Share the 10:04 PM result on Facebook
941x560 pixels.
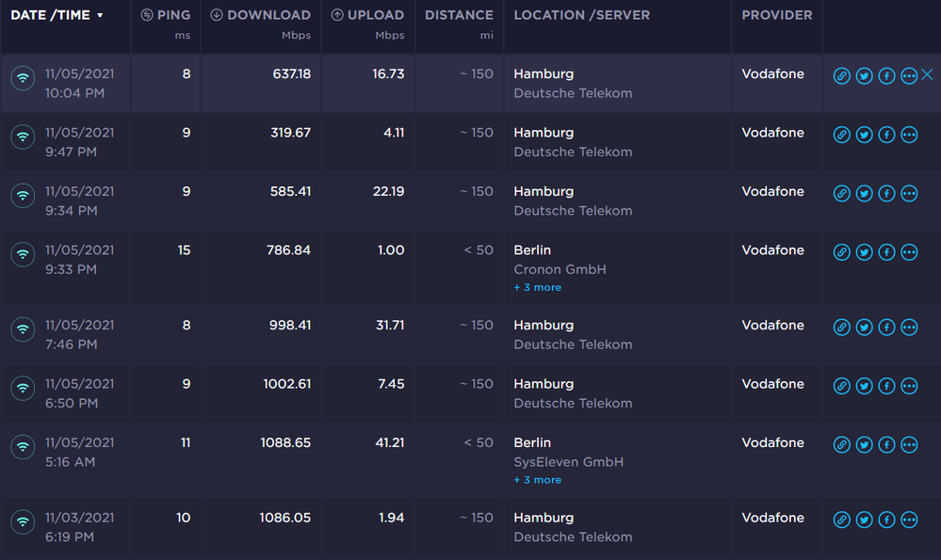(x=886, y=75)
